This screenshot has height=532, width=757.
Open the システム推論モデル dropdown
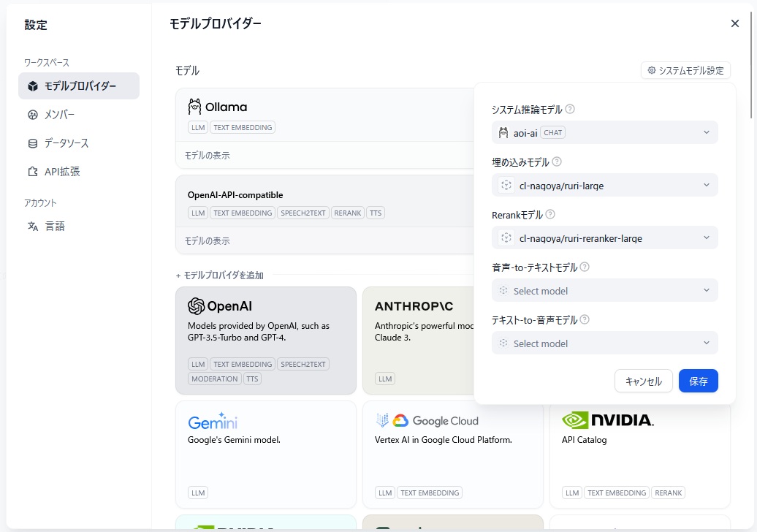pos(604,132)
